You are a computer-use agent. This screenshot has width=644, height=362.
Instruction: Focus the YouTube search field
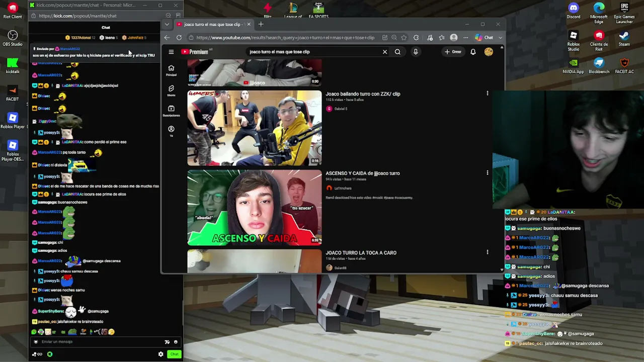(x=314, y=52)
